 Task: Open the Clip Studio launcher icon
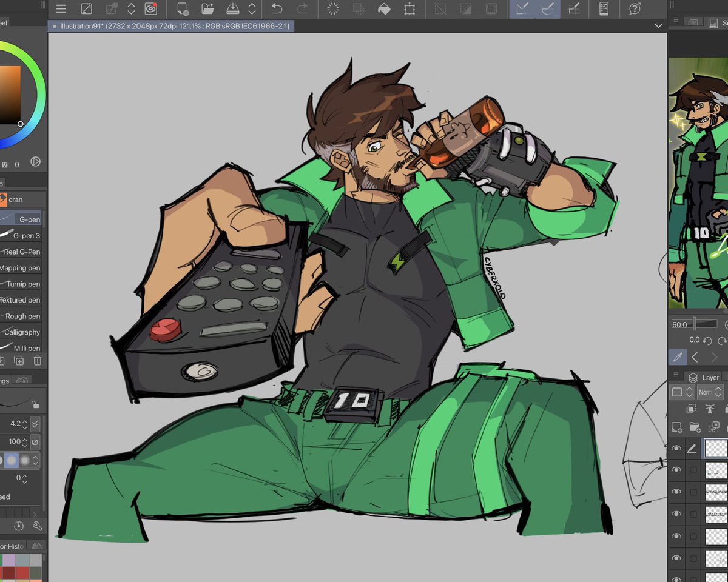(151, 8)
